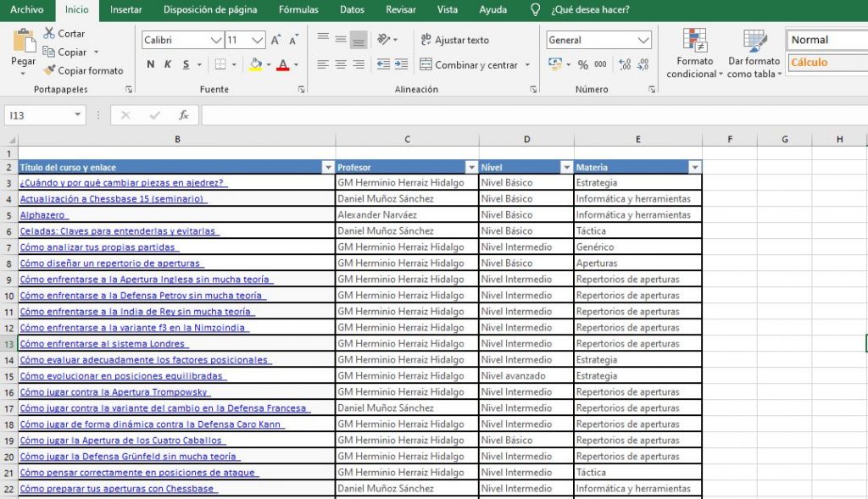
Task: Click the fx insert function icon
Action: tap(183, 115)
